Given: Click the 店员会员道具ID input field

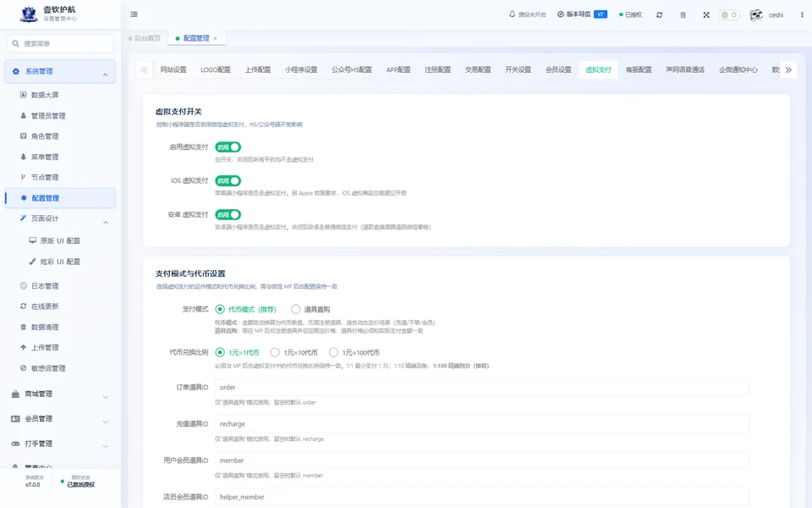Looking at the screenshot, I should 481,497.
